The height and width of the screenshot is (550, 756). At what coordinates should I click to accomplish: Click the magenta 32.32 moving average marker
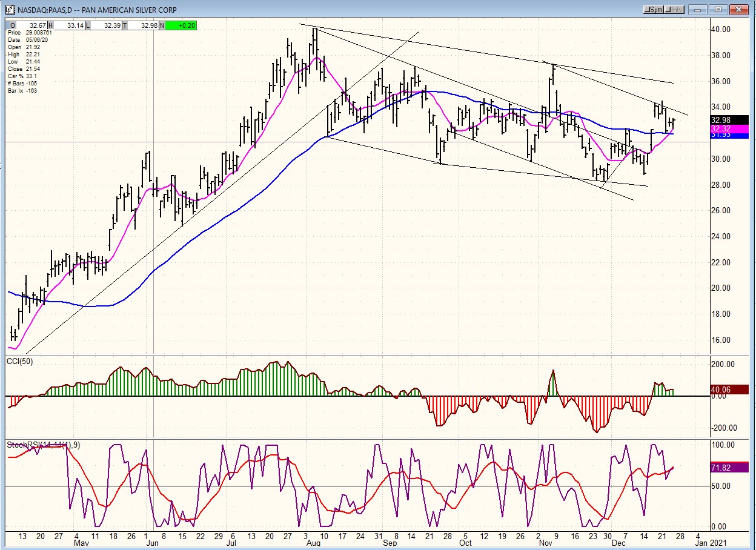click(x=729, y=128)
